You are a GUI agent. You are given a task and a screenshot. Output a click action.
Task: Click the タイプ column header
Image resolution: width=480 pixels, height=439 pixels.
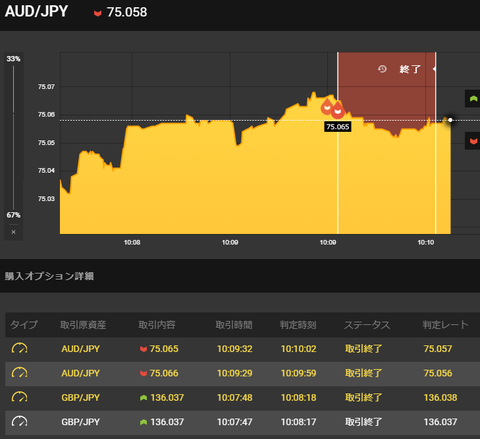click(x=24, y=325)
